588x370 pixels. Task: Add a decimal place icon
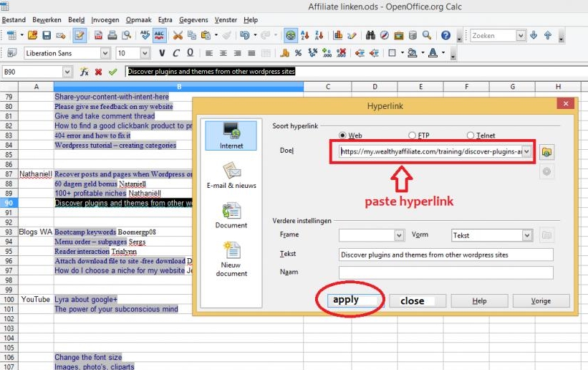pos(327,53)
